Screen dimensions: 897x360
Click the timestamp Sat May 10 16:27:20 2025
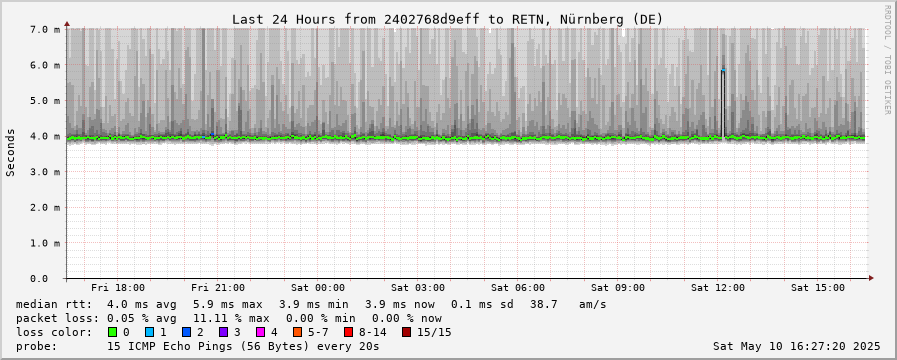pyautogui.click(x=797, y=346)
